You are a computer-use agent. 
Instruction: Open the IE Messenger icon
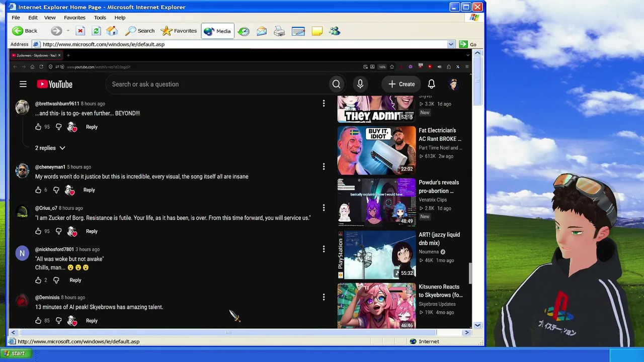click(x=335, y=31)
